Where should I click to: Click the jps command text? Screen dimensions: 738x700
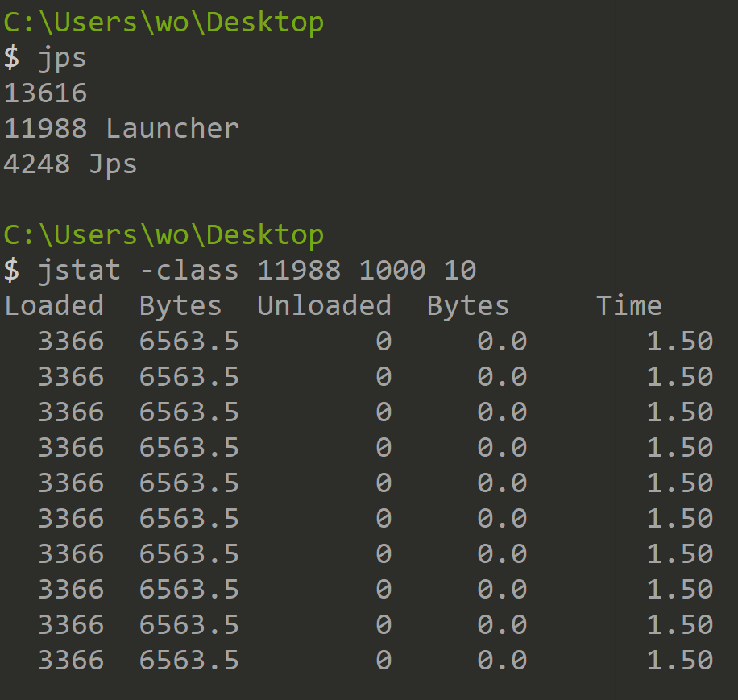click(62, 58)
